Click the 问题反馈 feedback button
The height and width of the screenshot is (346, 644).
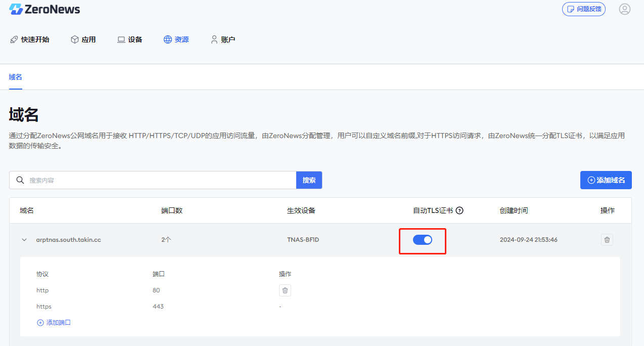point(584,9)
